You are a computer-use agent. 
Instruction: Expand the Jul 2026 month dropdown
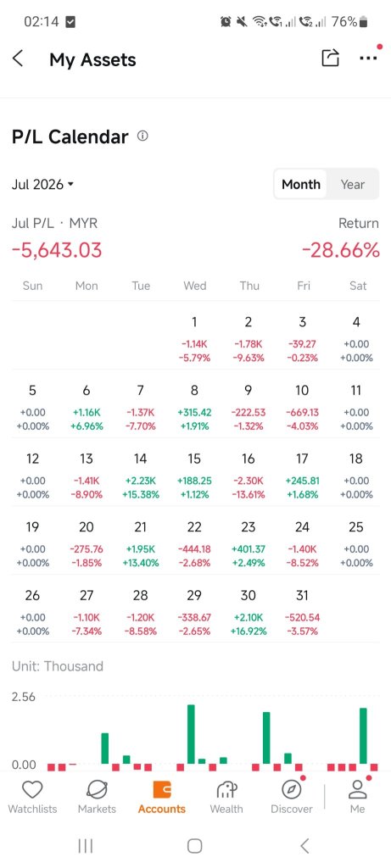click(42, 184)
